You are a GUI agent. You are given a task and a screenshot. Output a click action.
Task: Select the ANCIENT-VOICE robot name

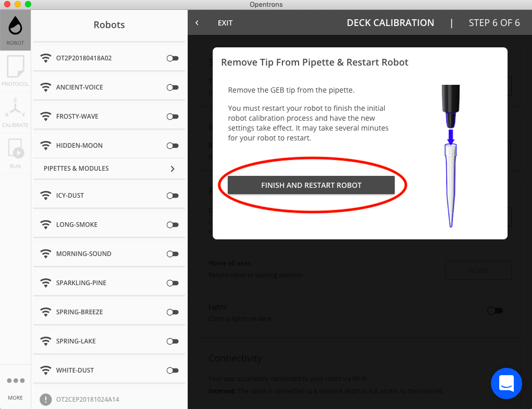point(80,87)
